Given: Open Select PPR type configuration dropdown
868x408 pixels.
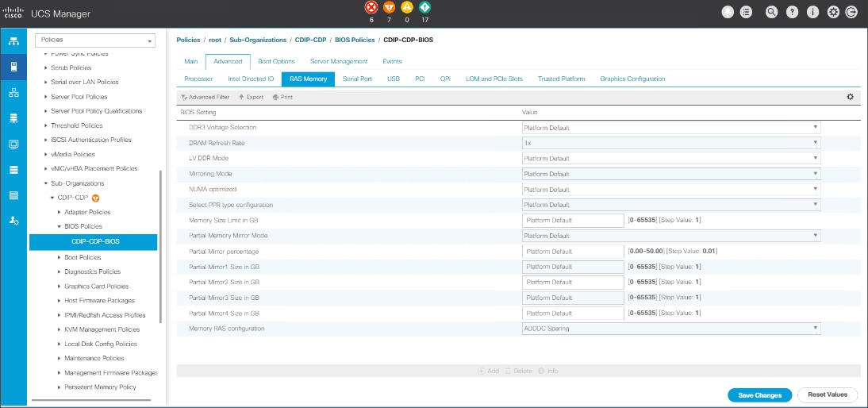Looking at the screenshot, I should pos(671,205).
